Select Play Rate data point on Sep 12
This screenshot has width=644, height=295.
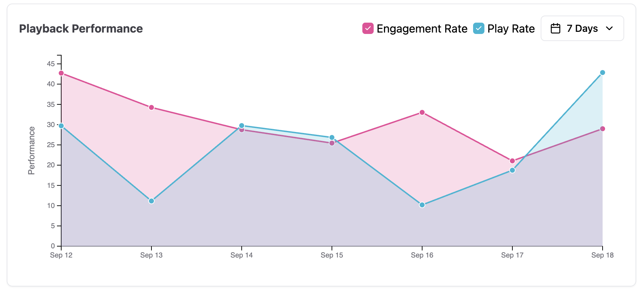coord(61,126)
